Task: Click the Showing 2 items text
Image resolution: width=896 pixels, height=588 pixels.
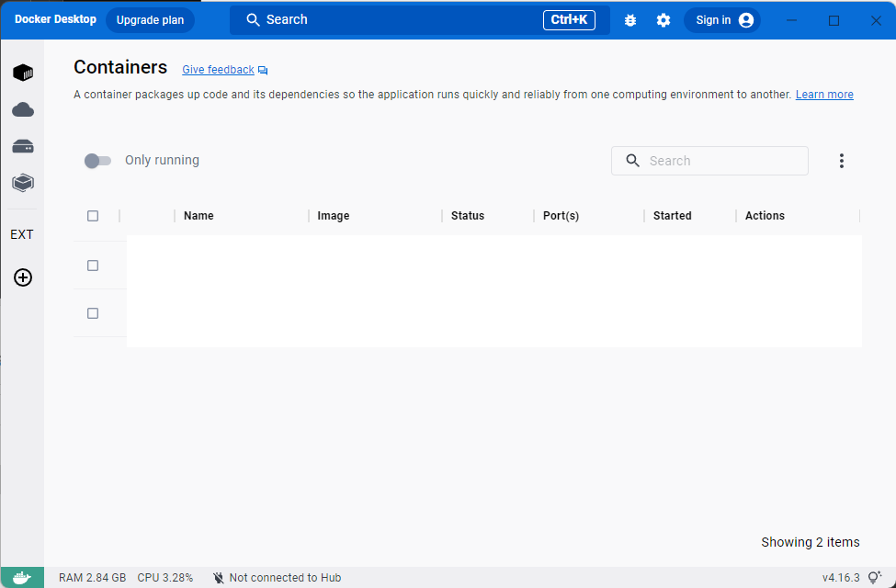Action: 811,542
